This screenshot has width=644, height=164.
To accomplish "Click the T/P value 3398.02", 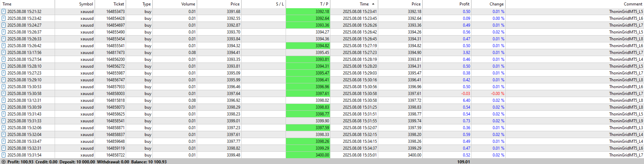I will (322, 100).
